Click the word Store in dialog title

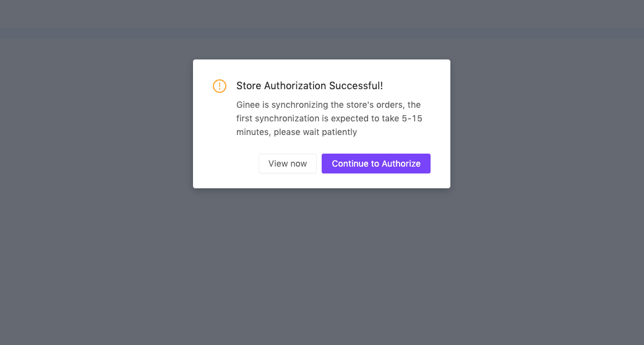[249, 86]
